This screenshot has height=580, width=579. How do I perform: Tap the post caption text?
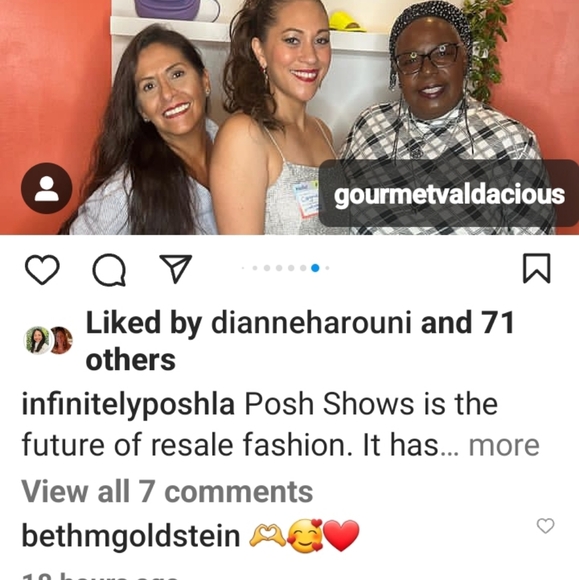[280, 425]
